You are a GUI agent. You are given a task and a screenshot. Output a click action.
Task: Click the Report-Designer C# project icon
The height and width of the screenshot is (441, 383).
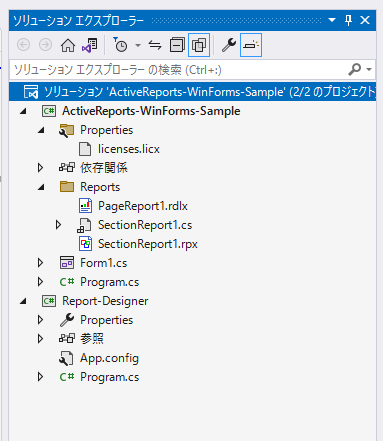49,301
